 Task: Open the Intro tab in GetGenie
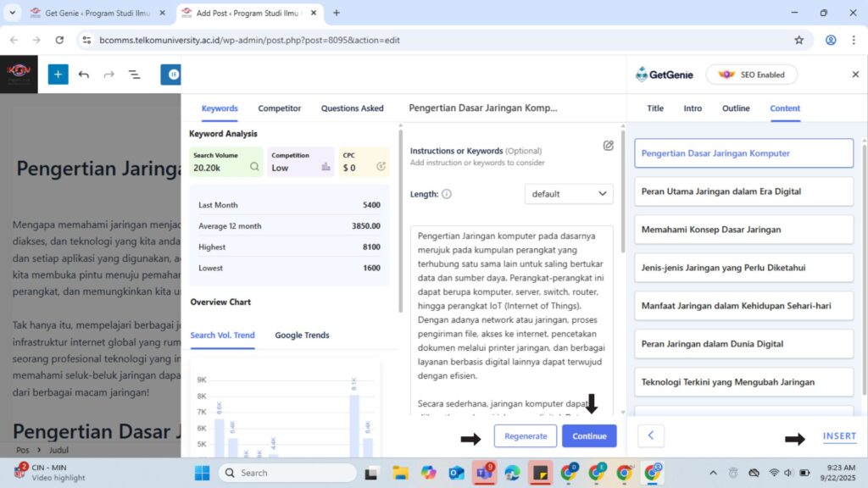click(x=693, y=108)
